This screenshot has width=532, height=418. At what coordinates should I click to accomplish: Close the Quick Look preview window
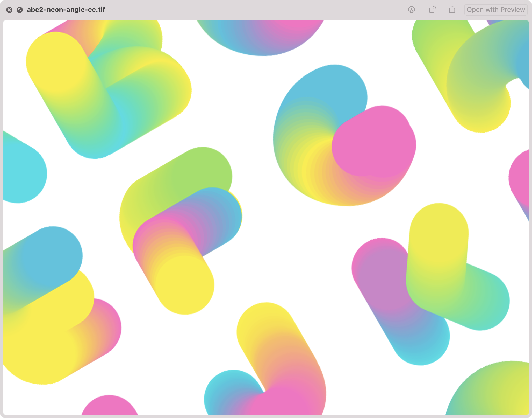coord(9,10)
